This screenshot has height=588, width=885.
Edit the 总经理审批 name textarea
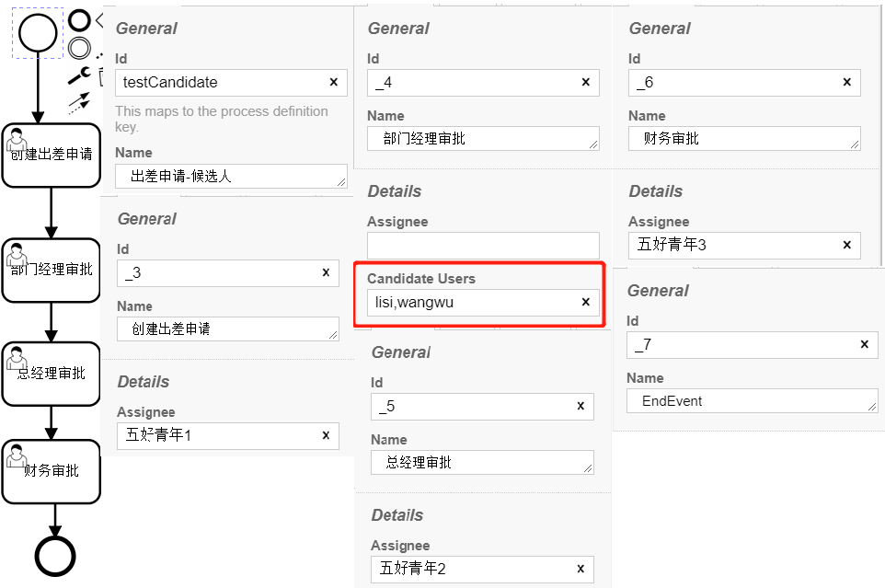[482, 462]
